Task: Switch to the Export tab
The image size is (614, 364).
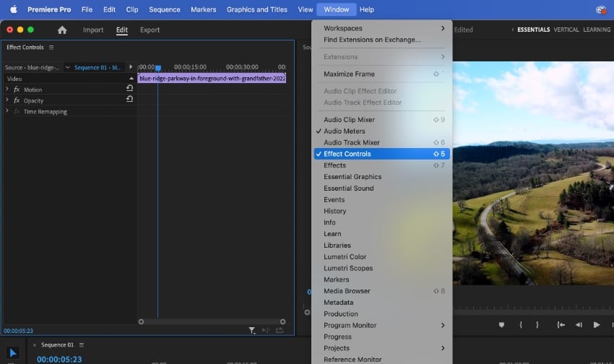Action: coord(150,30)
